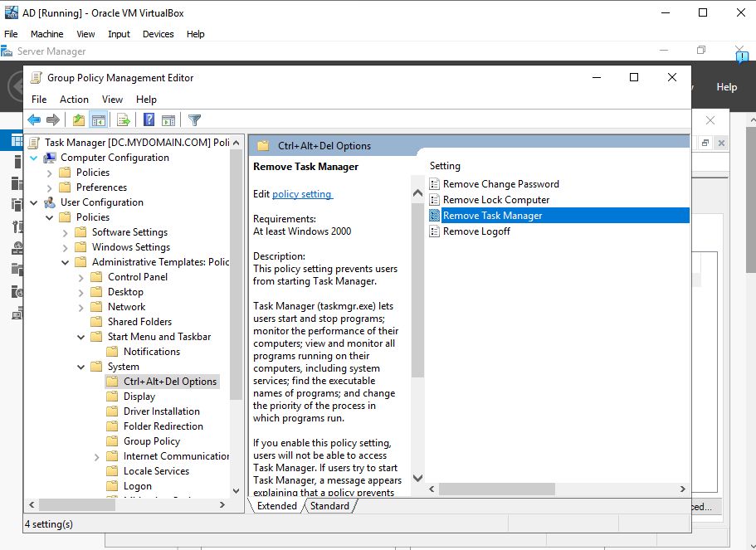Image resolution: width=756 pixels, height=550 pixels.
Task: Click the Logon folder icon
Action: click(x=112, y=486)
